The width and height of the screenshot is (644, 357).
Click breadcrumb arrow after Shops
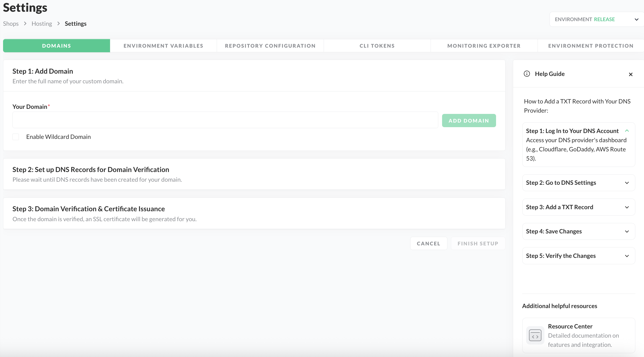(x=25, y=23)
